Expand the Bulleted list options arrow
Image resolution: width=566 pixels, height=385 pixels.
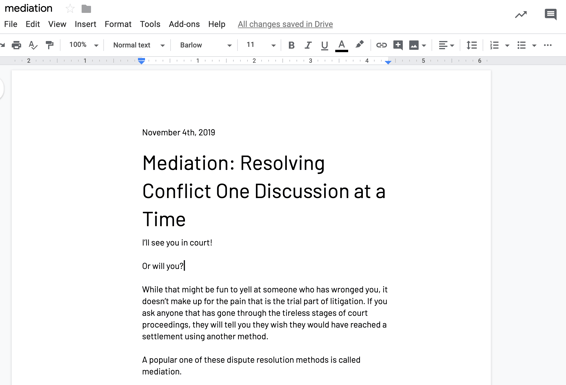534,45
